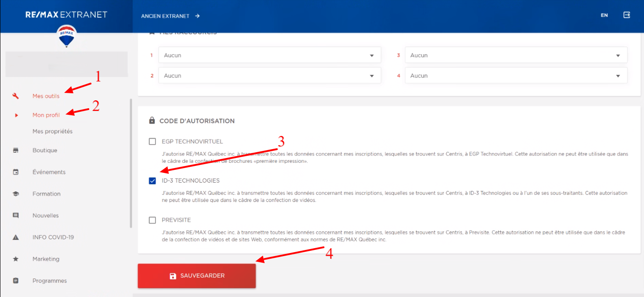Open Programmes section
The height and width of the screenshot is (297, 644).
(x=50, y=281)
